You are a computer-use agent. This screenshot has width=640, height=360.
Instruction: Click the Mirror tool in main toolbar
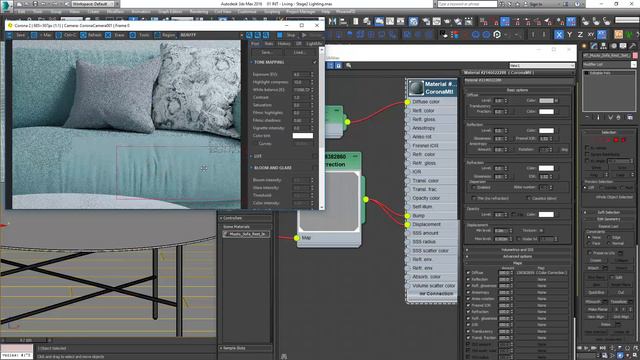click(332, 21)
